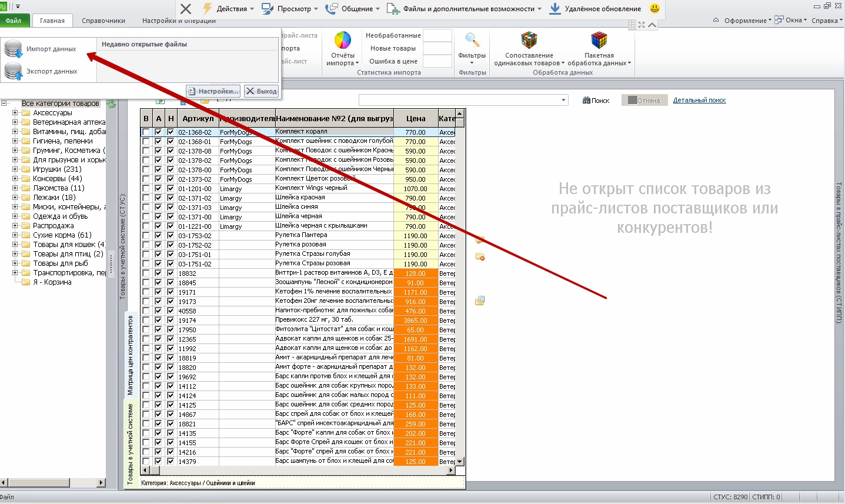
Task: Click the orange price cell 3865.00
Action: tap(416, 321)
